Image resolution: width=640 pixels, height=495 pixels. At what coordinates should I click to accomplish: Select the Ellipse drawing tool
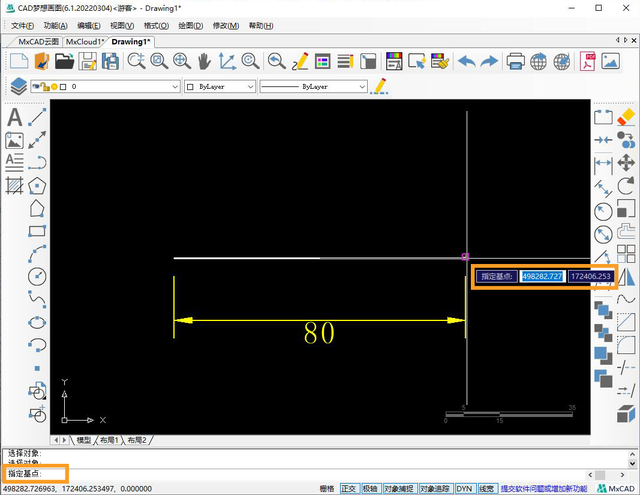[x=37, y=322]
